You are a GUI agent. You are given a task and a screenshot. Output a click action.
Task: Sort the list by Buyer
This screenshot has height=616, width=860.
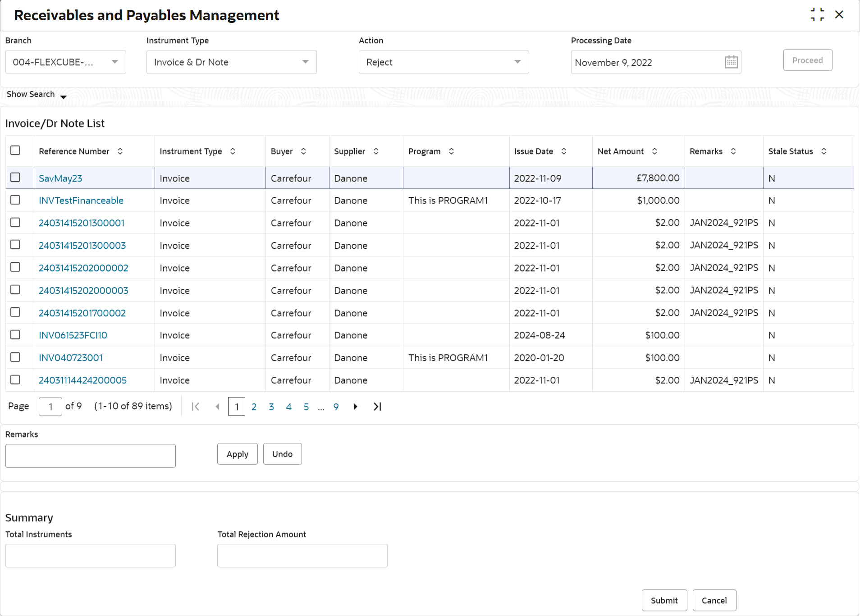click(x=303, y=151)
